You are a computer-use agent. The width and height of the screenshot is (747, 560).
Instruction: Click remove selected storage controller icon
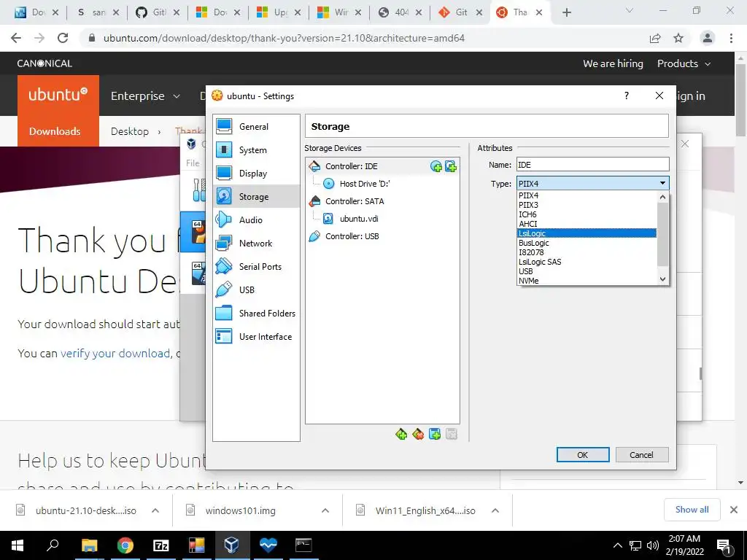(x=418, y=435)
